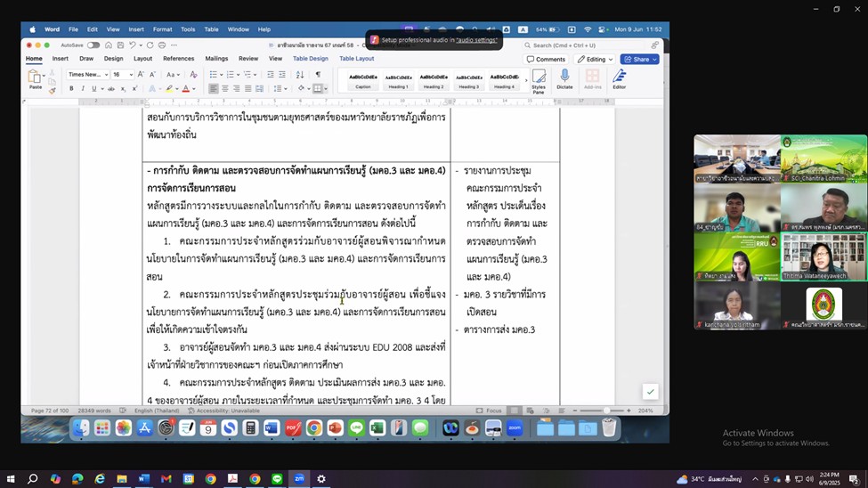The width and height of the screenshot is (868, 488).
Task: Open the Styles Pane
Action: (539, 81)
